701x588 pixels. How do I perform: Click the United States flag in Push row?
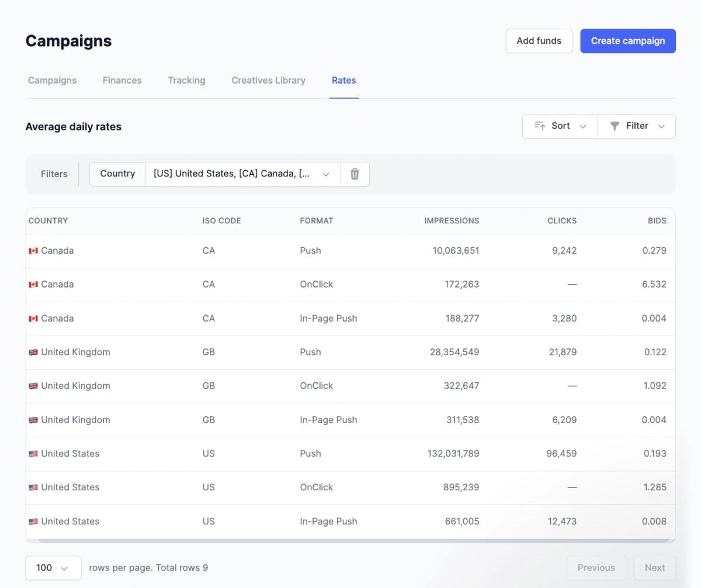coord(33,454)
